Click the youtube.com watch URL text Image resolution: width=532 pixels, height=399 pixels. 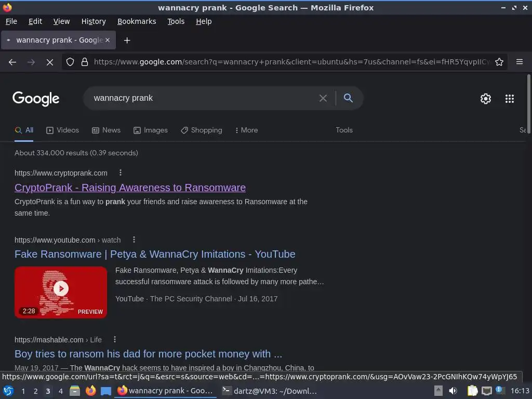coord(68,240)
